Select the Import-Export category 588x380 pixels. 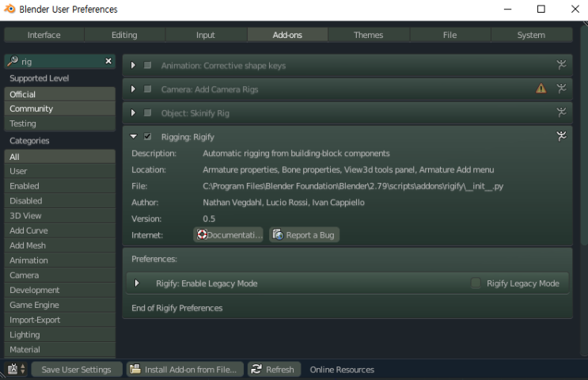click(60, 320)
